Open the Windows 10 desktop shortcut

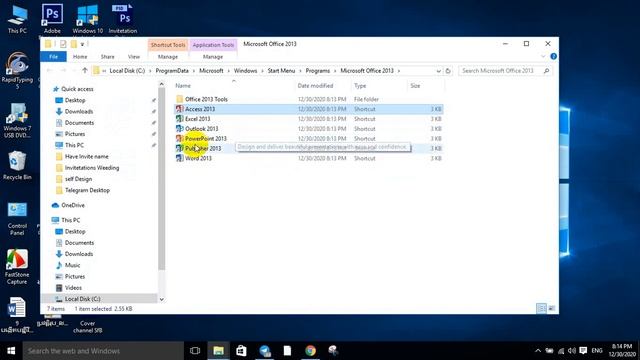coord(87,18)
